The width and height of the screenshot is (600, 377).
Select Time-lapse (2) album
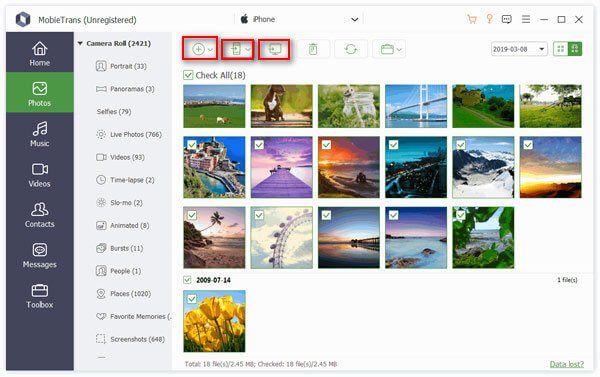[x=125, y=180]
